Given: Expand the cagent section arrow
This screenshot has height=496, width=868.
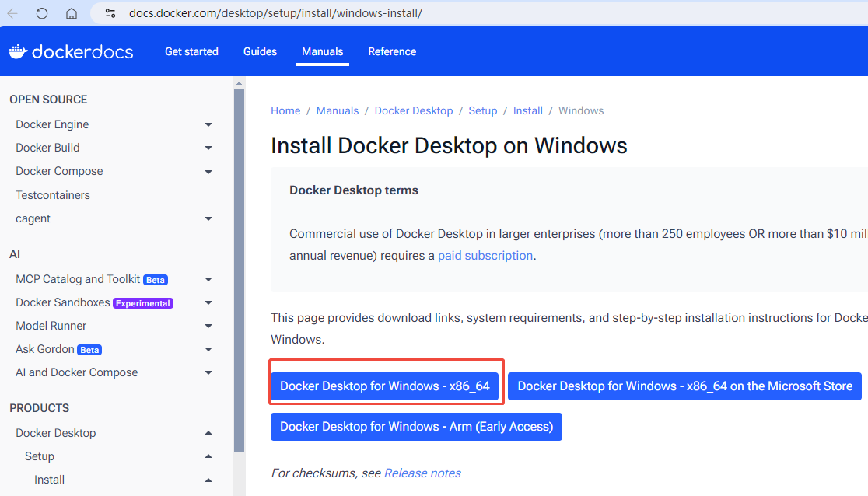Looking at the screenshot, I should (208, 218).
